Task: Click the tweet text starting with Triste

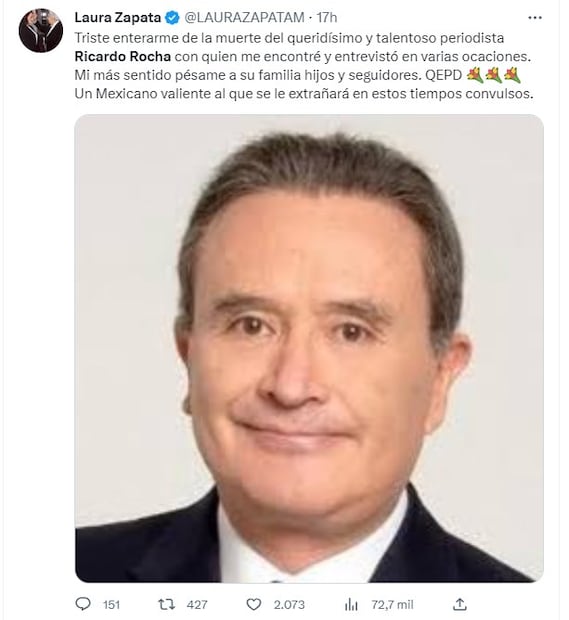Action: click(304, 66)
